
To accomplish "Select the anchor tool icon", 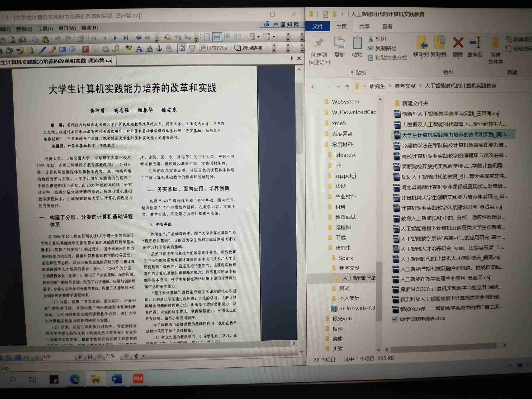I will [159, 49].
